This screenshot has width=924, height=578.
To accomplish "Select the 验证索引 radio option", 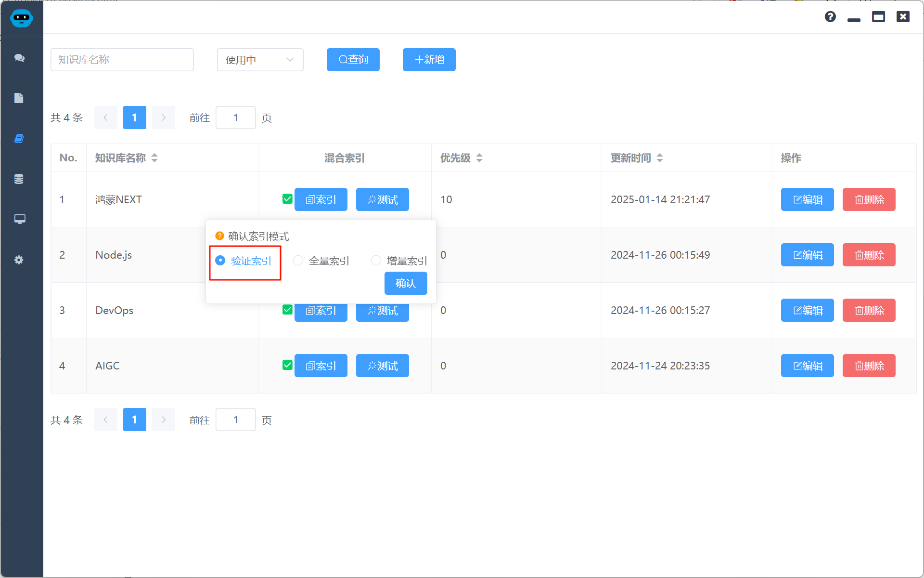I will pos(244,261).
